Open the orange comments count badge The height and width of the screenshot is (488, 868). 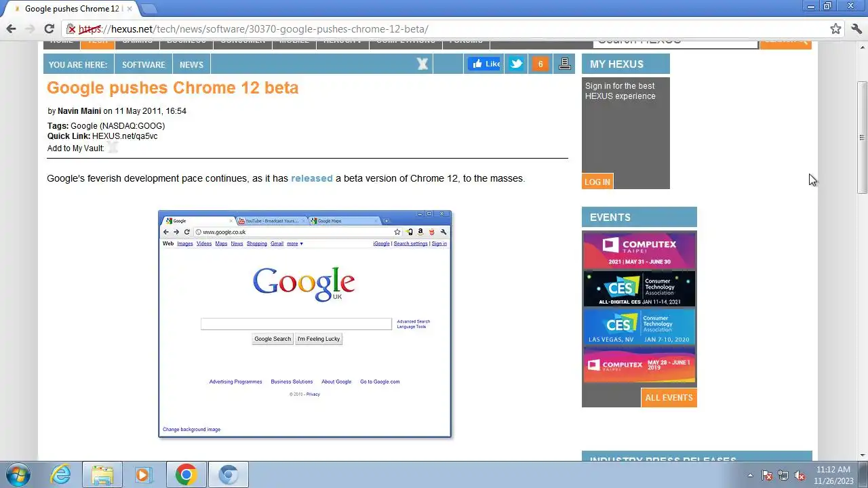tap(540, 64)
